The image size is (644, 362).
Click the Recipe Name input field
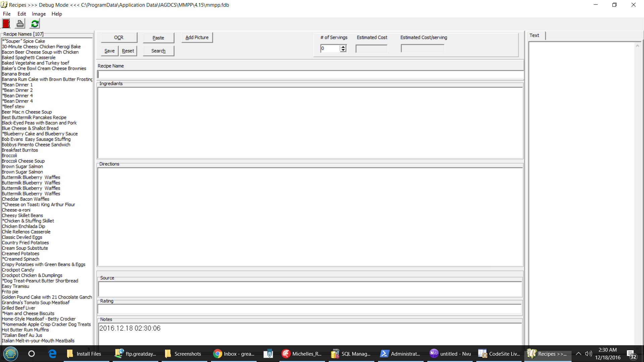(x=310, y=74)
